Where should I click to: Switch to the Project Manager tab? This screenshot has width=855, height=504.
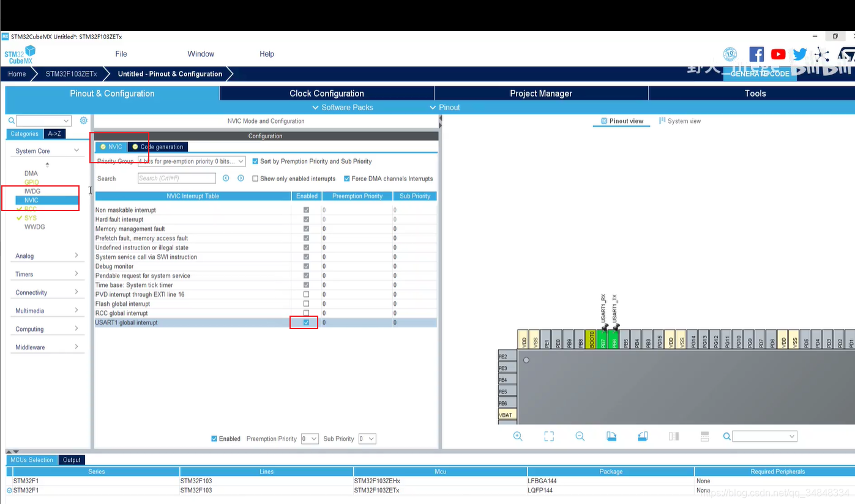pyautogui.click(x=541, y=93)
